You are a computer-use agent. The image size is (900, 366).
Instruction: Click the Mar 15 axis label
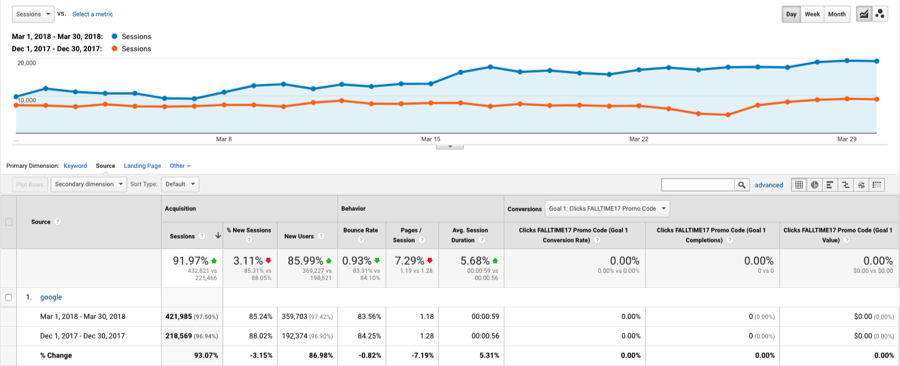click(430, 139)
